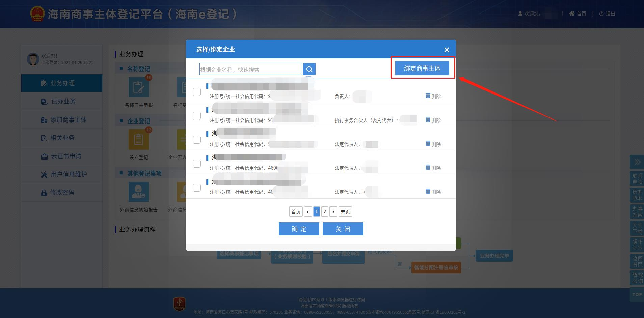Screen dimensions: 644x318
Task: Select the fourth enterprise checkbox
Action: point(197,164)
